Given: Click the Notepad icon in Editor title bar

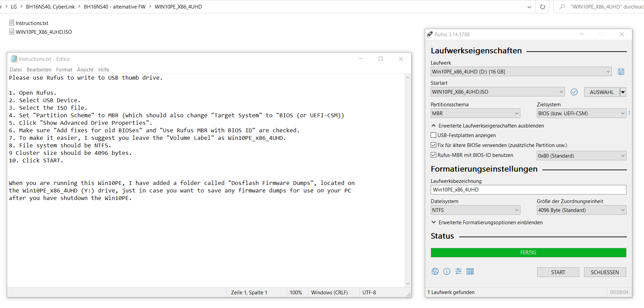Looking at the screenshot, I should 14,59.
